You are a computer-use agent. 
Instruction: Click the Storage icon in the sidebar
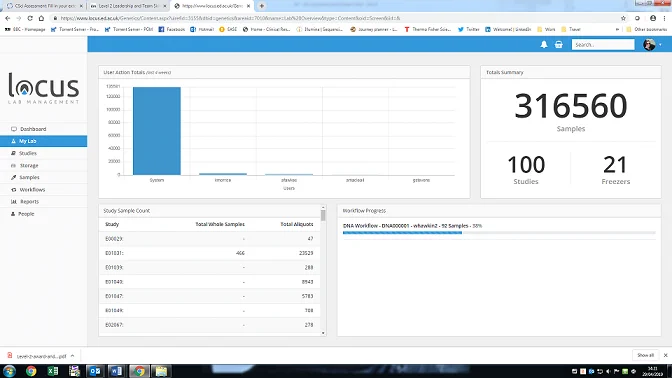pyautogui.click(x=13, y=165)
